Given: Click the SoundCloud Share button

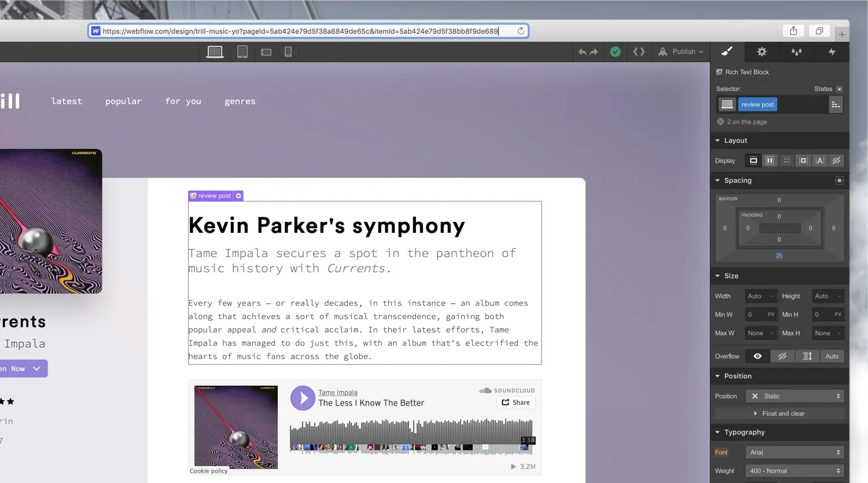Looking at the screenshot, I should pyautogui.click(x=516, y=402).
